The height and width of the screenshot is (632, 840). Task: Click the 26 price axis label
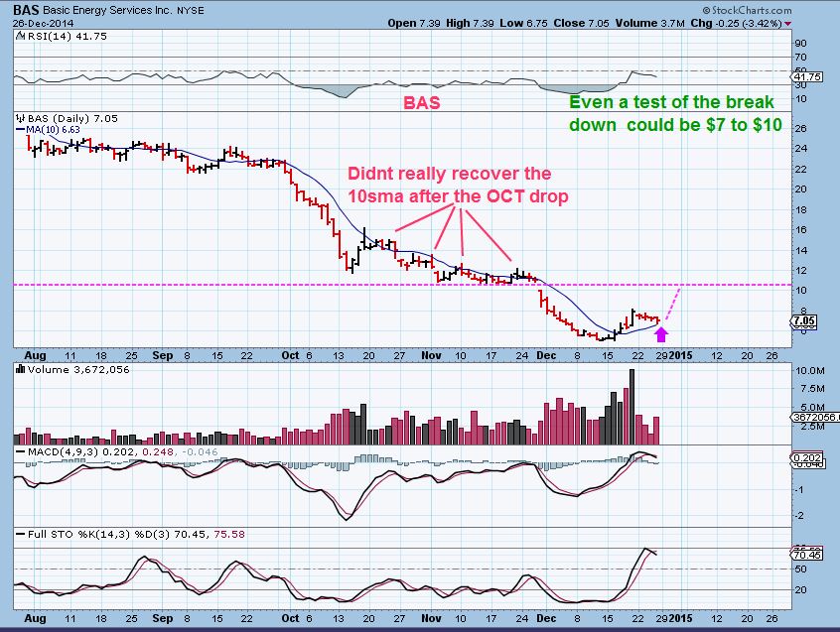[801, 128]
